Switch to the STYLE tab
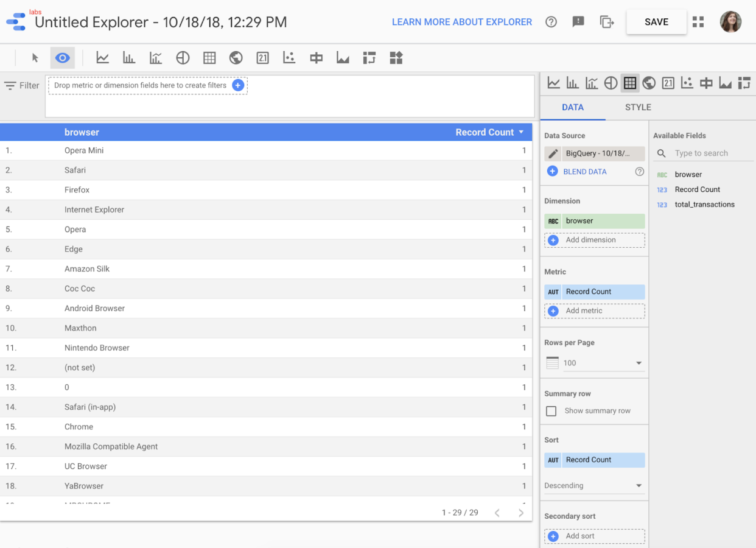Viewport: 756px width, 548px height. (x=638, y=107)
